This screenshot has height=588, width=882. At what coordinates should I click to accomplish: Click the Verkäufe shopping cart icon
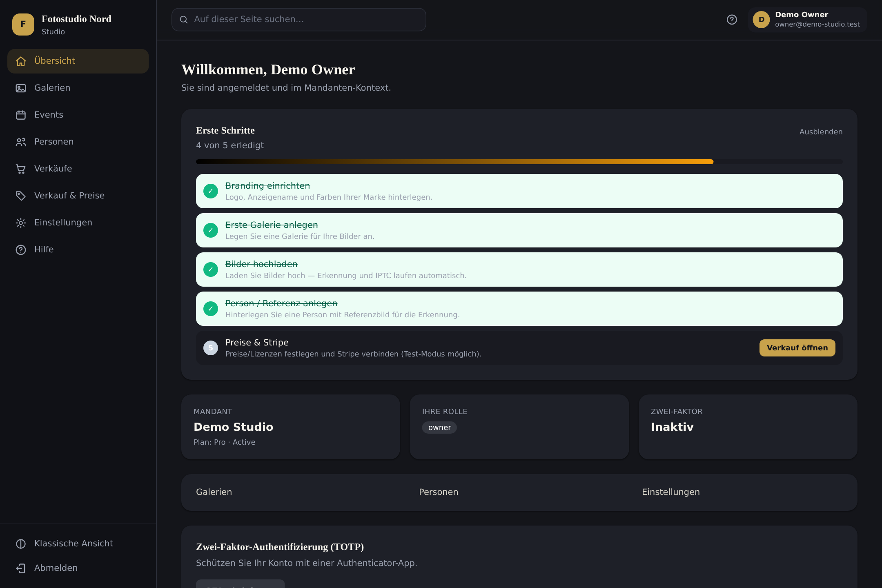pyautogui.click(x=21, y=169)
